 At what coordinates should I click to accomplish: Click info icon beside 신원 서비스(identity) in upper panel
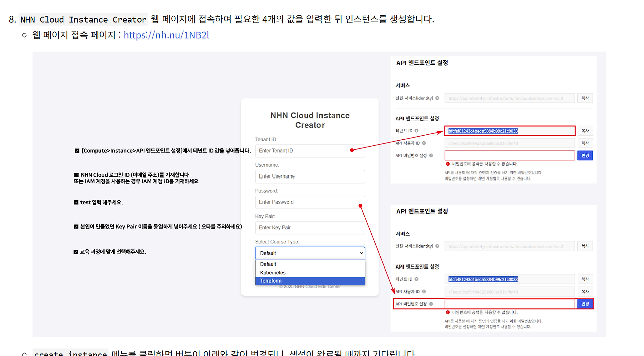pos(437,98)
